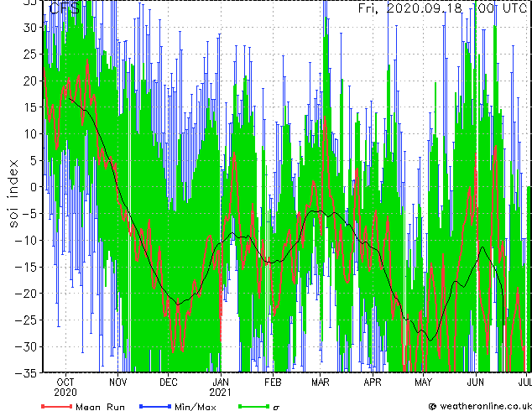Click the OCT 2020 x-axis label
The width and height of the screenshot is (532, 411).
(x=65, y=386)
